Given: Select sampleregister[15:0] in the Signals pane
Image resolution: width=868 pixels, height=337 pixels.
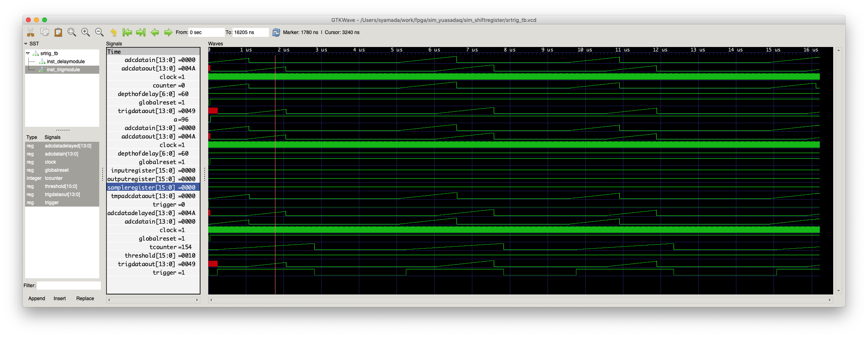Looking at the screenshot, I should click(x=153, y=188).
